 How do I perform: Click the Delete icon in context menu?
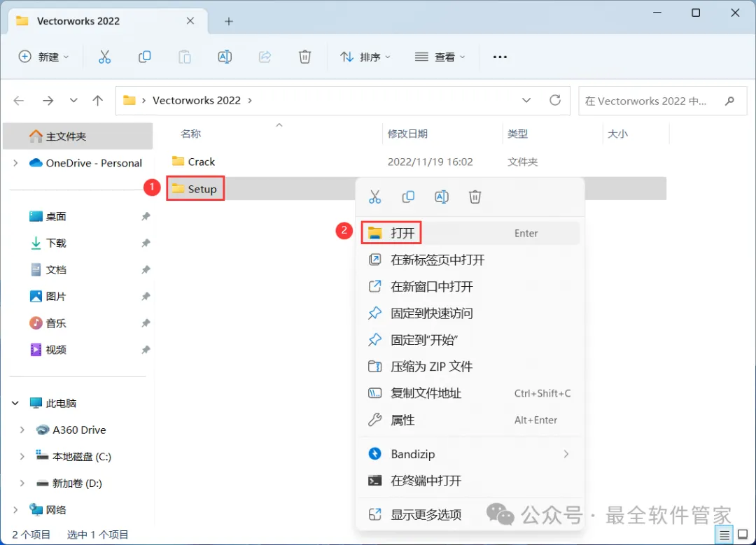click(475, 197)
